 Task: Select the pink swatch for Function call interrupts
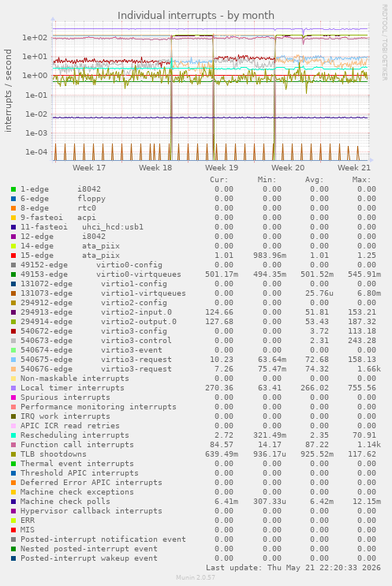pyautogui.click(x=13, y=445)
